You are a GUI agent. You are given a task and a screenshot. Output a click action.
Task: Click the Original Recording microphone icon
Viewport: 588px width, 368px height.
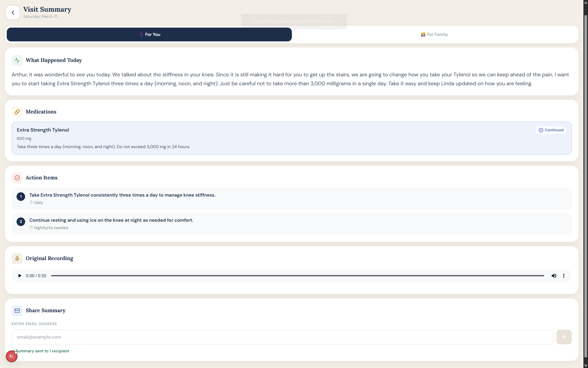(17, 259)
